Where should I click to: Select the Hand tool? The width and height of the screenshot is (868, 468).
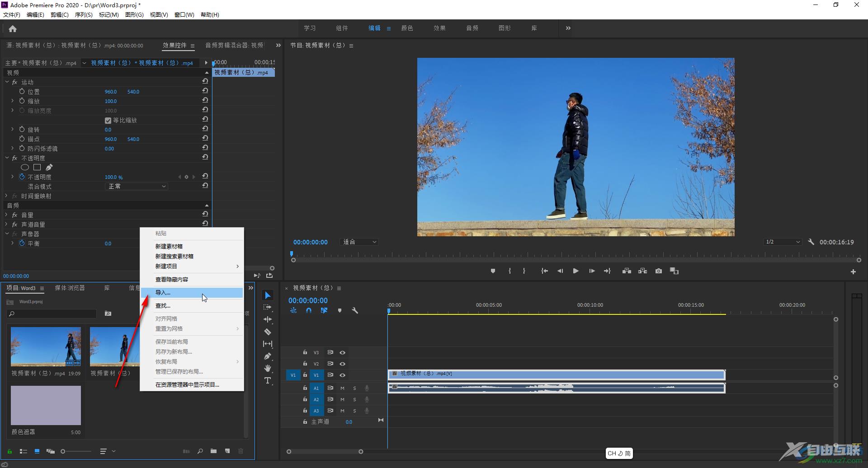(268, 368)
